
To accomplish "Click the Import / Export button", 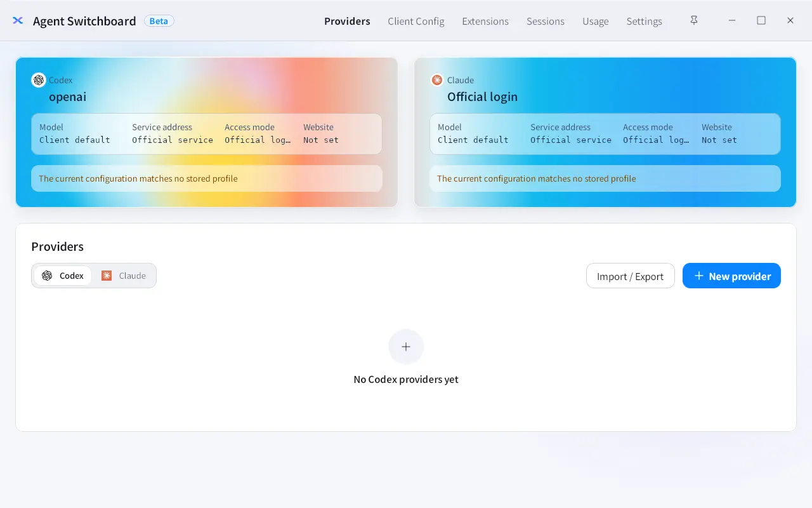I will coord(631,276).
